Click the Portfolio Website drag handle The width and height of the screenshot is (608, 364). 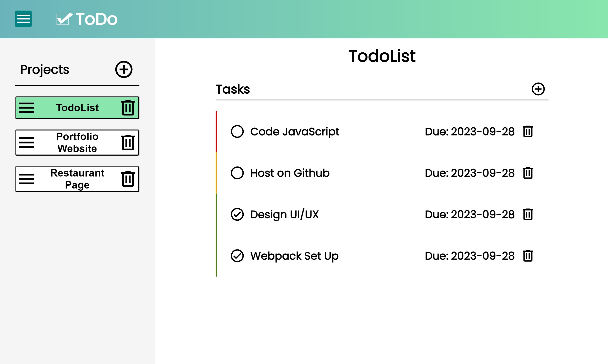(27, 143)
